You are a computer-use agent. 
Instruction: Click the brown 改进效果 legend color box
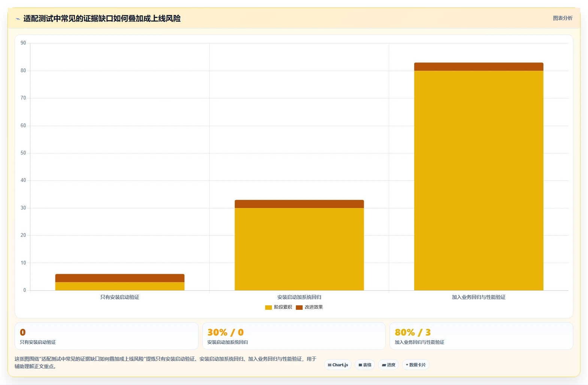[299, 308]
